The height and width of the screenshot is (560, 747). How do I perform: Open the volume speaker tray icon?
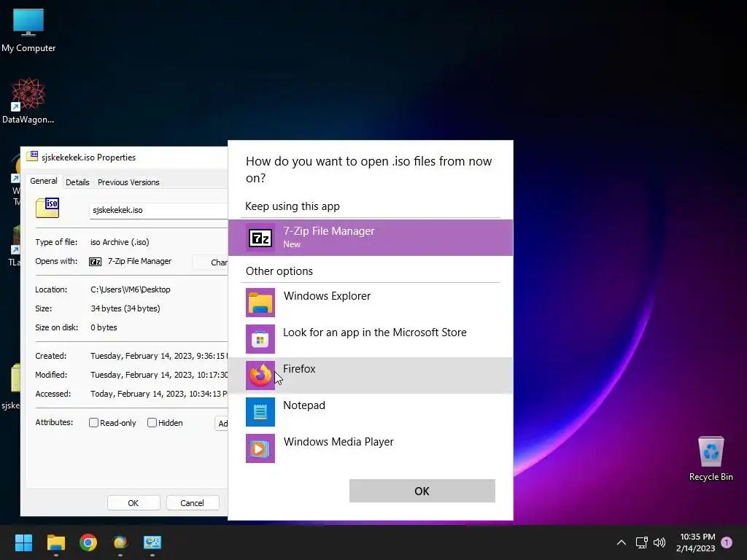pos(659,542)
